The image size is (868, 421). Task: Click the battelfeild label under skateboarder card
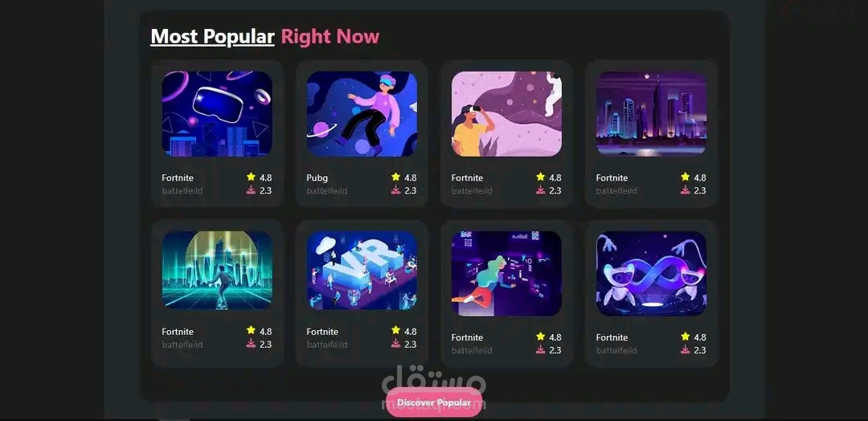pos(182,345)
